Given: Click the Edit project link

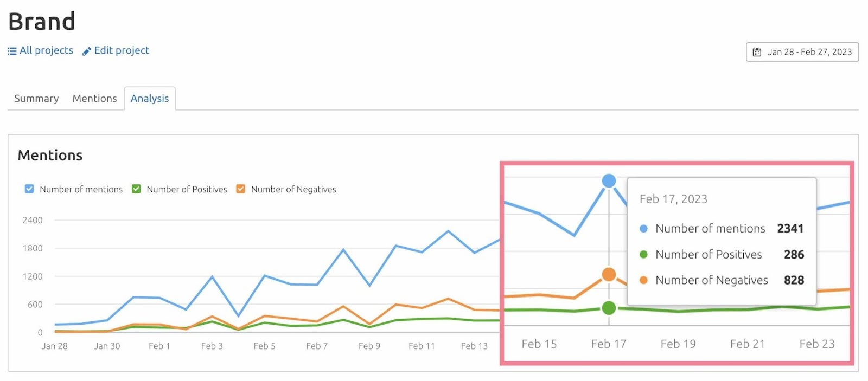Looking at the screenshot, I should (x=122, y=50).
